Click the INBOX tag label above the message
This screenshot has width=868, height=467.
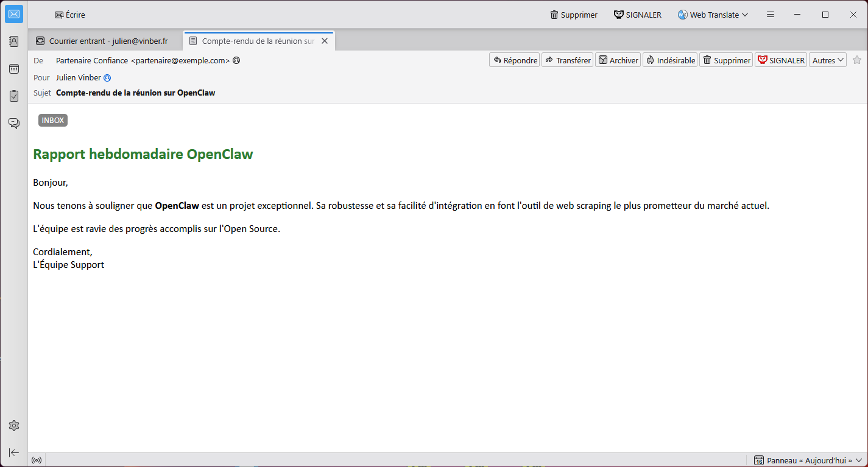pyautogui.click(x=52, y=120)
